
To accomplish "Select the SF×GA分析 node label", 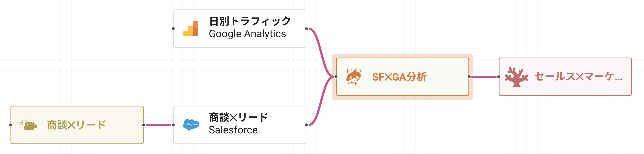I will [x=399, y=77].
